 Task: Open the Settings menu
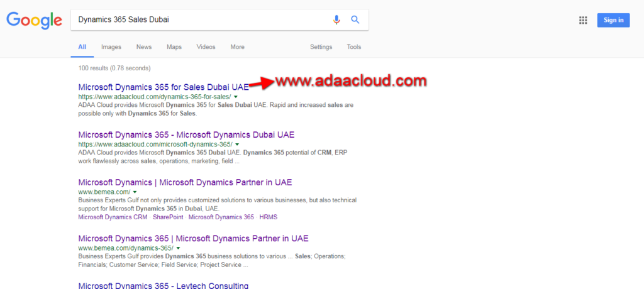(321, 47)
